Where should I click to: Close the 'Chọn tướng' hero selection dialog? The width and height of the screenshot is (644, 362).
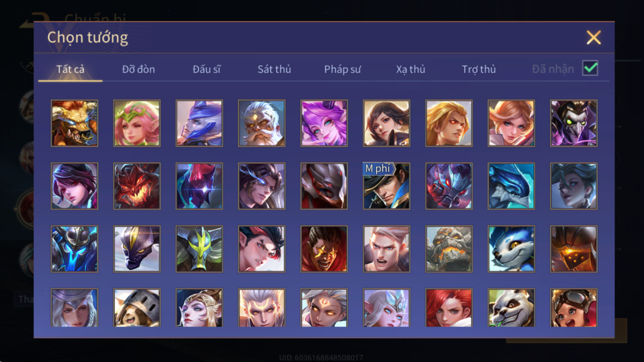point(594,37)
